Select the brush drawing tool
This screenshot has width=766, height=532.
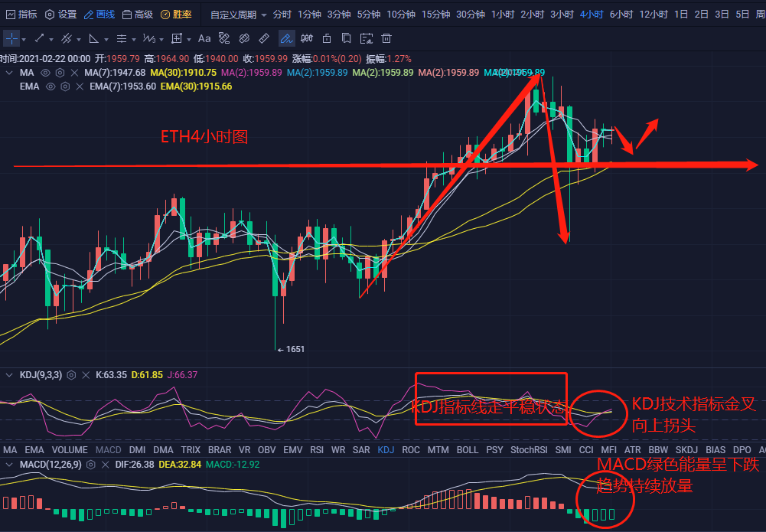pyautogui.click(x=286, y=38)
